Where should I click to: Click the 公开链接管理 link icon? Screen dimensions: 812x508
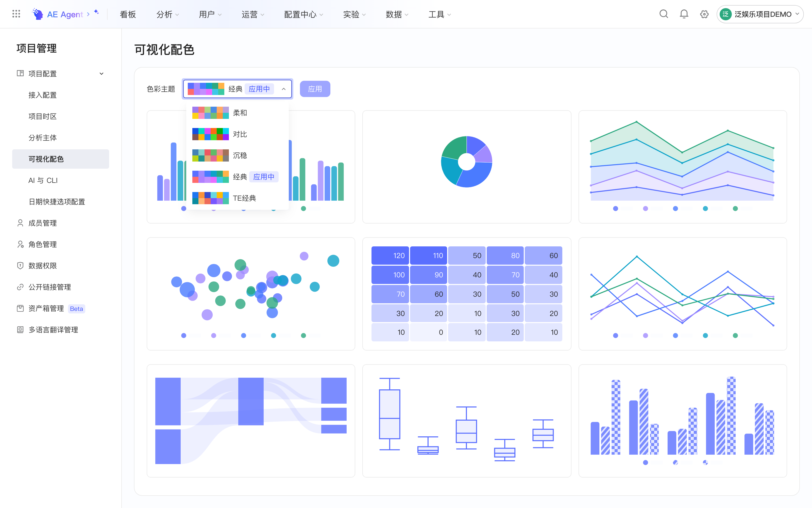pyautogui.click(x=20, y=287)
